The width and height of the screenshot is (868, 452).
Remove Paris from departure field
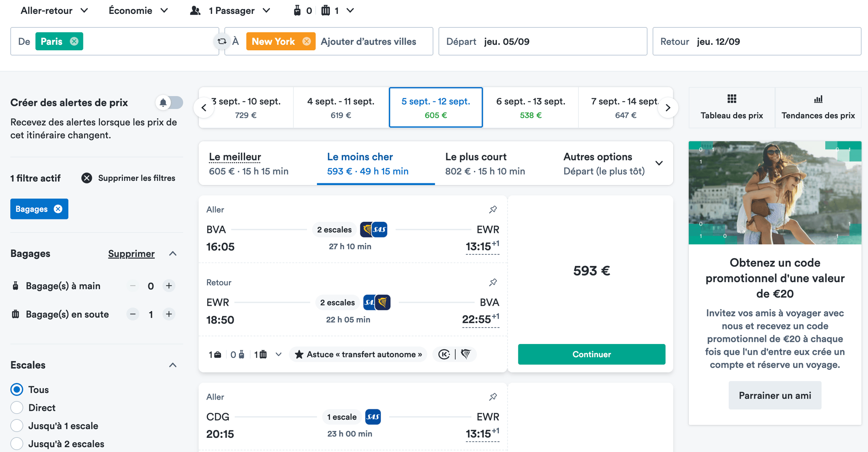(74, 42)
